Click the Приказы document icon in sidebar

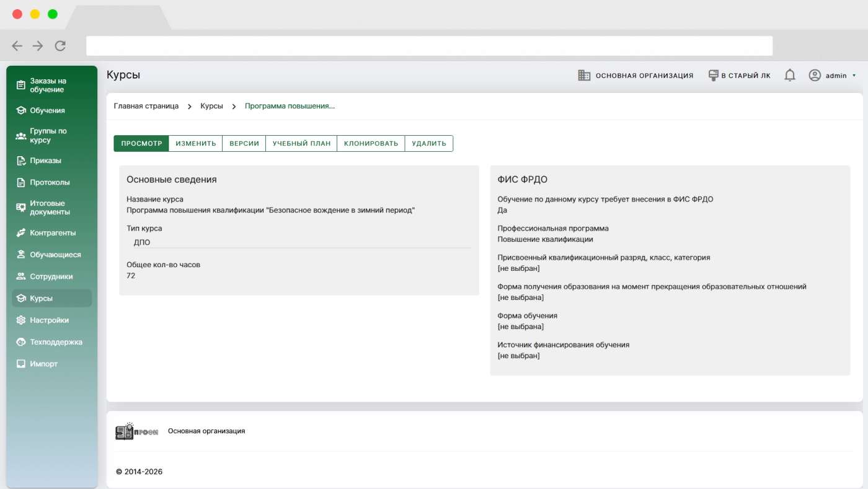[x=21, y=161]
